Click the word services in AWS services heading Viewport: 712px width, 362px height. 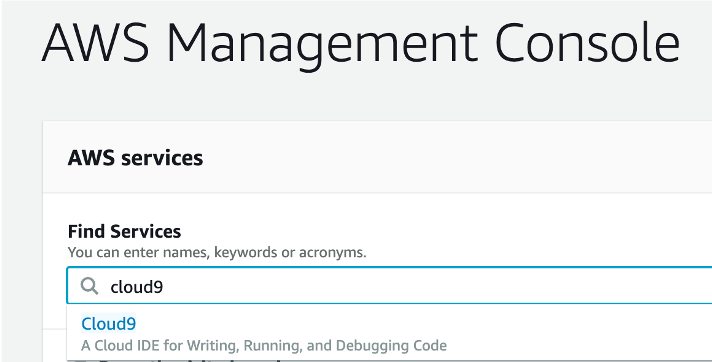click(162, 159)
